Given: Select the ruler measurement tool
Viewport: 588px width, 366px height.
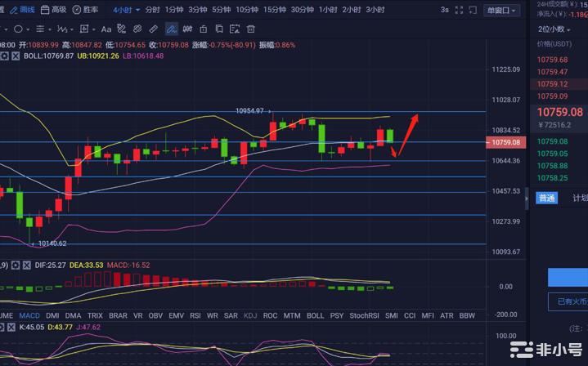Looking at the screenshot, I should click(154, 29).
